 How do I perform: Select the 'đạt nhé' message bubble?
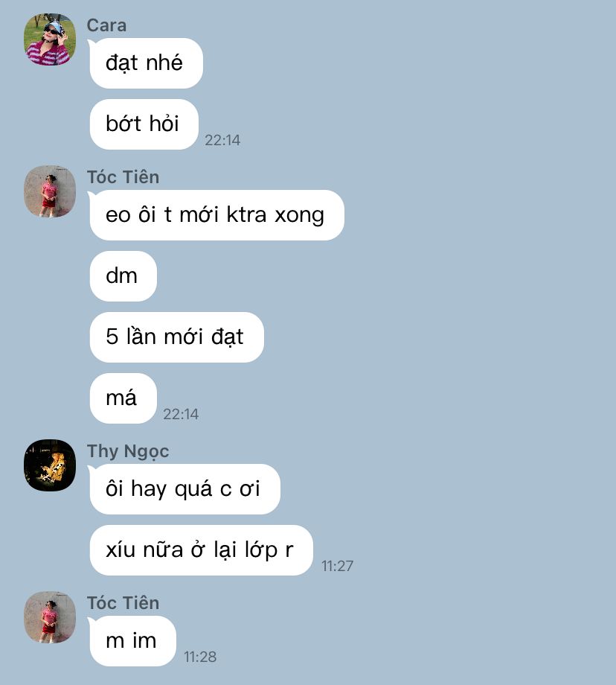click(147, 63)
